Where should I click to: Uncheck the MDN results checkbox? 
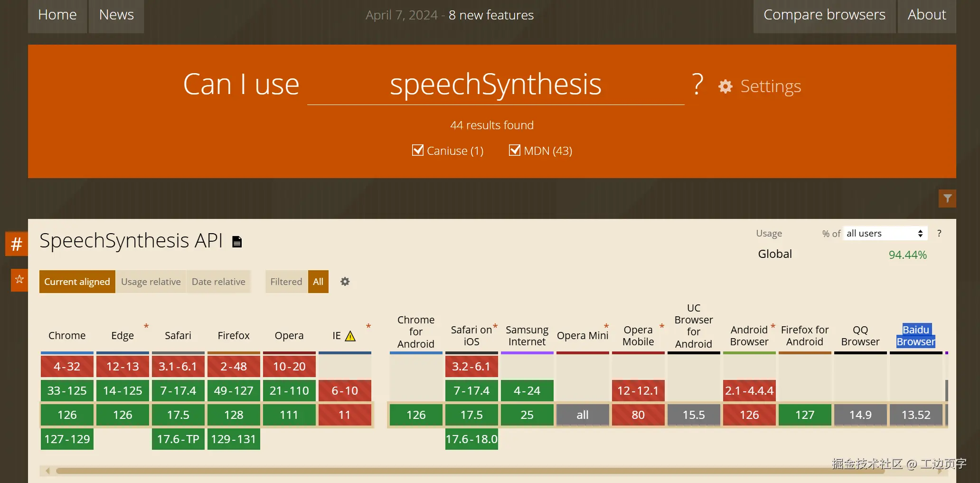coord(515,151)
